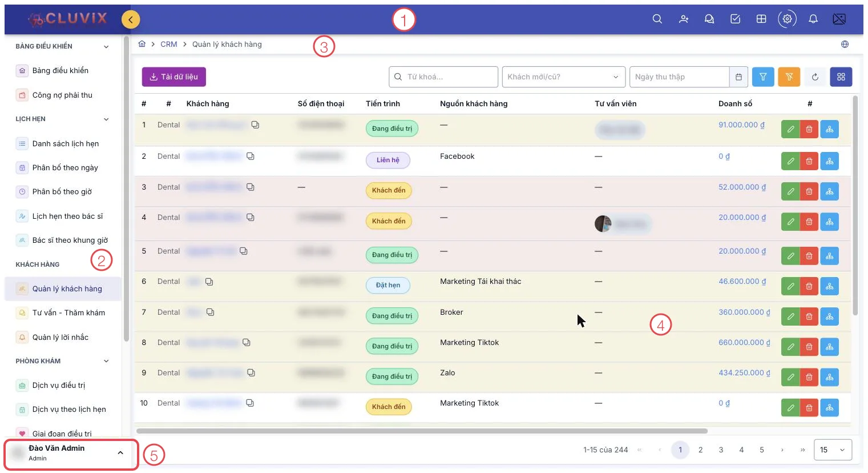Collapse the sidebar with the yellow arrow button
868x473 pixels.
[131, 19]
